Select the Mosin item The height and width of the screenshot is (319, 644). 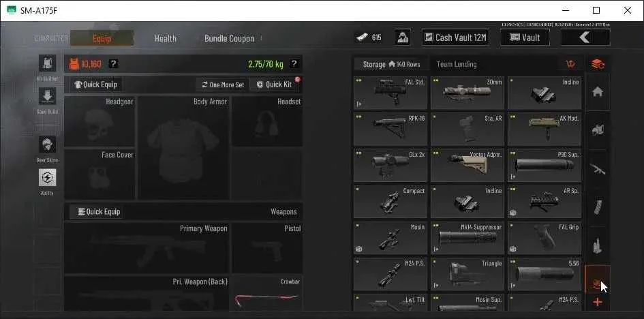[x=390, y=238]
